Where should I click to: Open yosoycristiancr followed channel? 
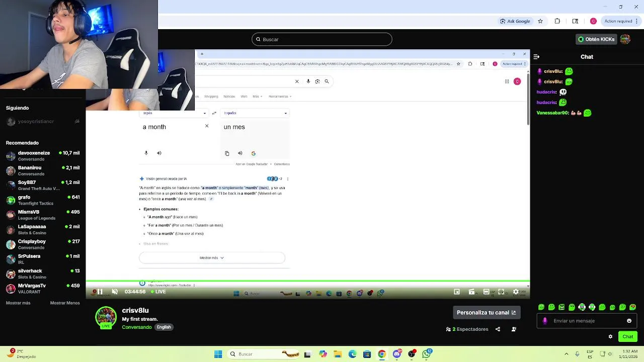[x=43, y=122]
